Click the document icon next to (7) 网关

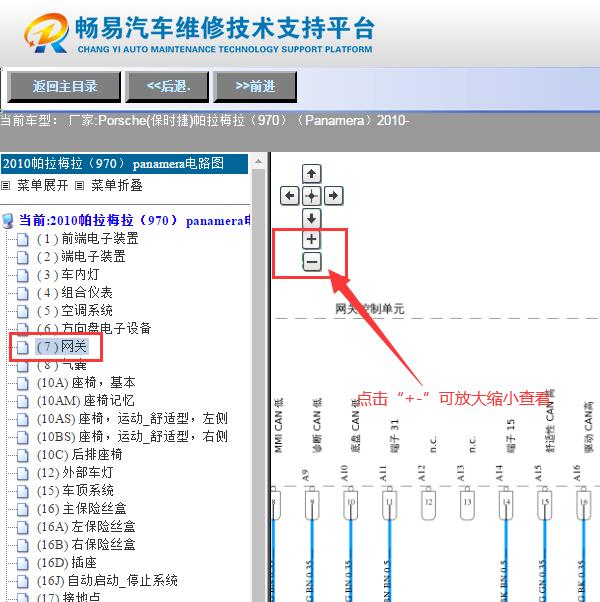[x=23, y=347]
